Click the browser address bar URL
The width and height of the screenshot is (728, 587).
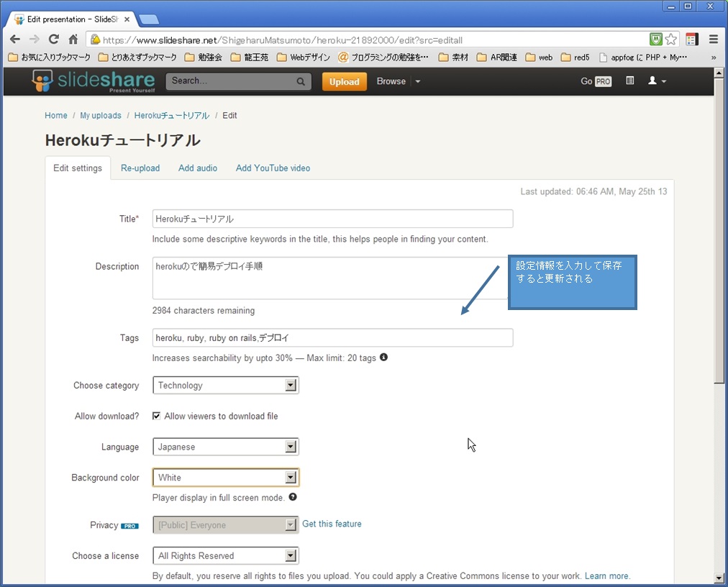coord(282,40)
